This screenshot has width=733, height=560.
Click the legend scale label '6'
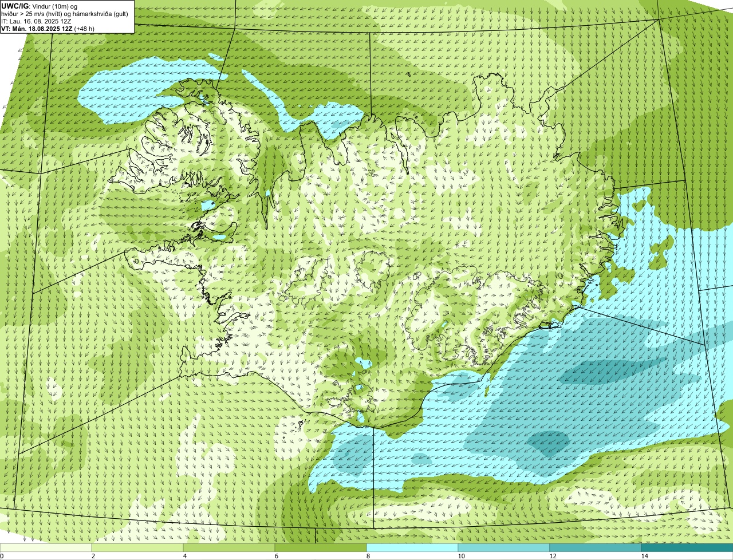pyautogui.click(x=277, y=556)
